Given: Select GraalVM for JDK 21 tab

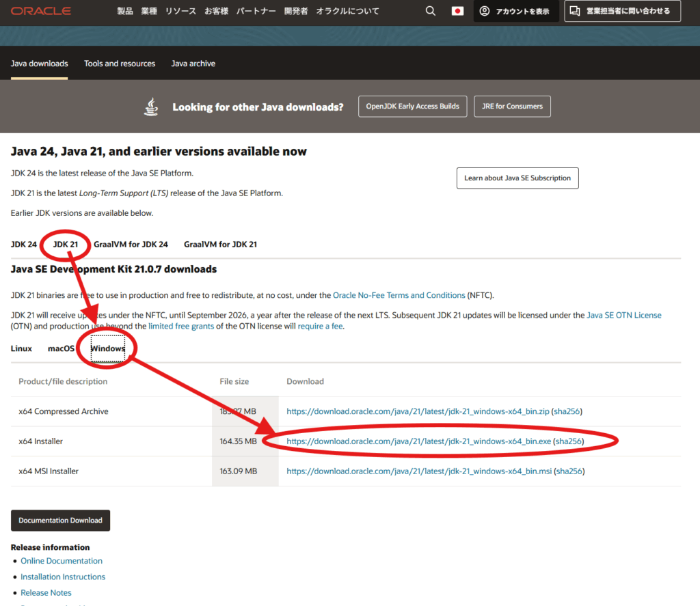Looking at the screenshot, I should click(x=221, y=244).
